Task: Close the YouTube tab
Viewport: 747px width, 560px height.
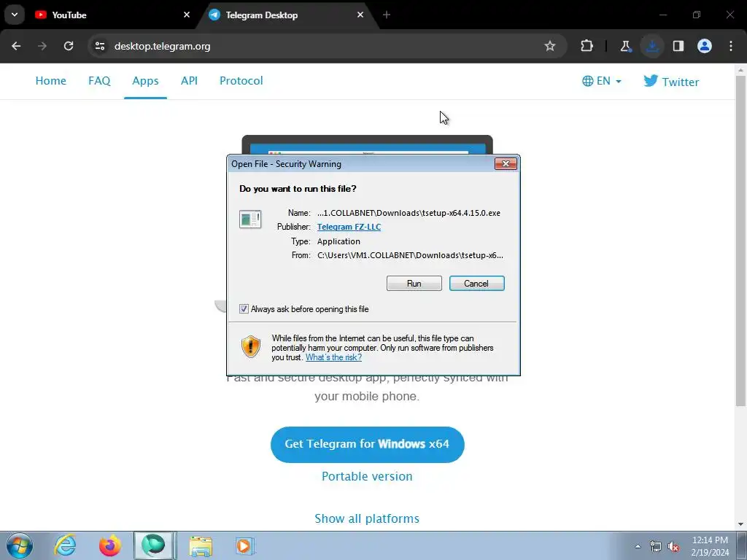Action: [x=187, y=15]
